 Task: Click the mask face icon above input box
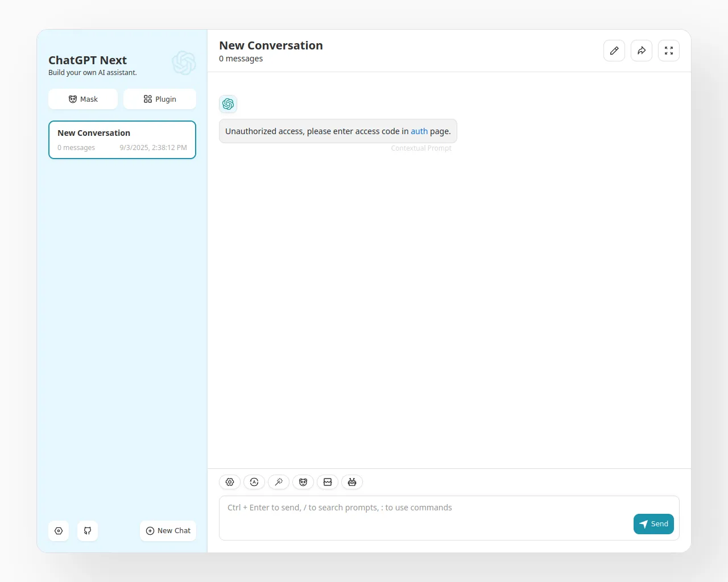303,482
